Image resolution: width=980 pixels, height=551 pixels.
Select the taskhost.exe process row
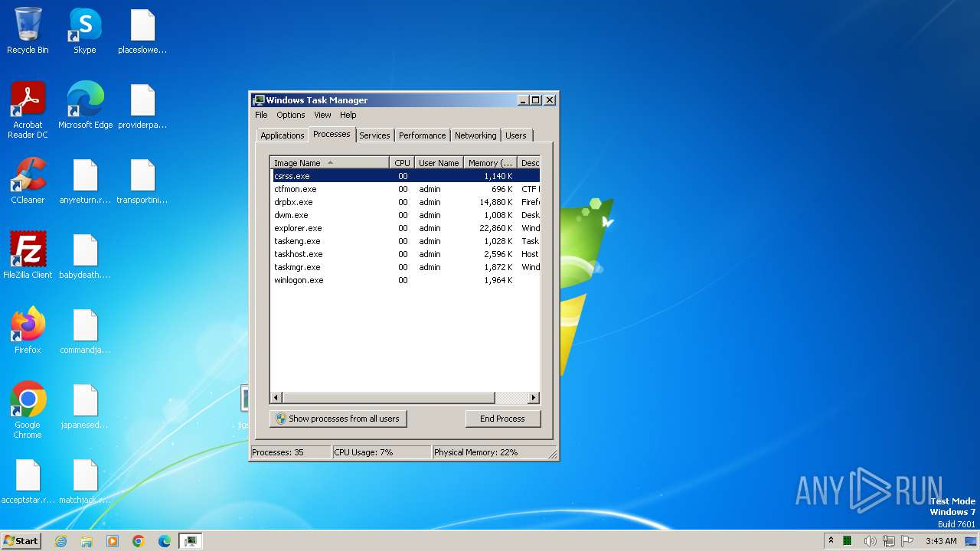405,254
